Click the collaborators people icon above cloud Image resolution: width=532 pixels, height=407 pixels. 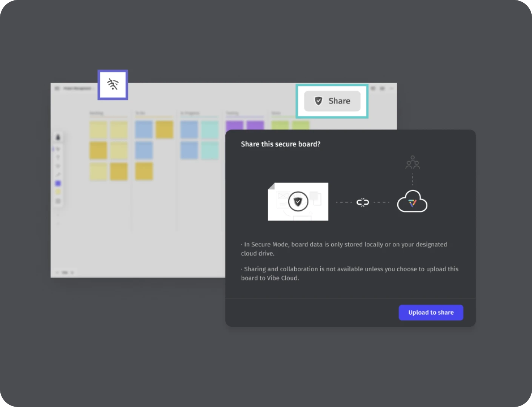pyautogui.click(x=412, y=162)
